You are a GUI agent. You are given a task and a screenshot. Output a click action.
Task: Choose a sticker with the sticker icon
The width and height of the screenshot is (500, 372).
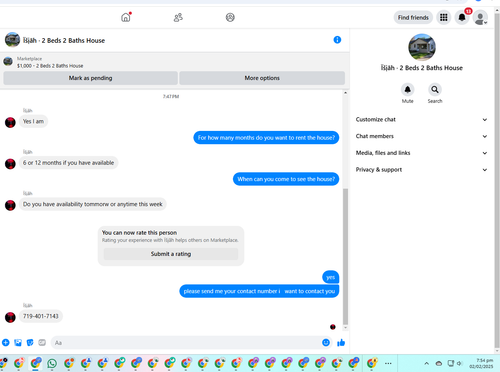tap(30, 342)
